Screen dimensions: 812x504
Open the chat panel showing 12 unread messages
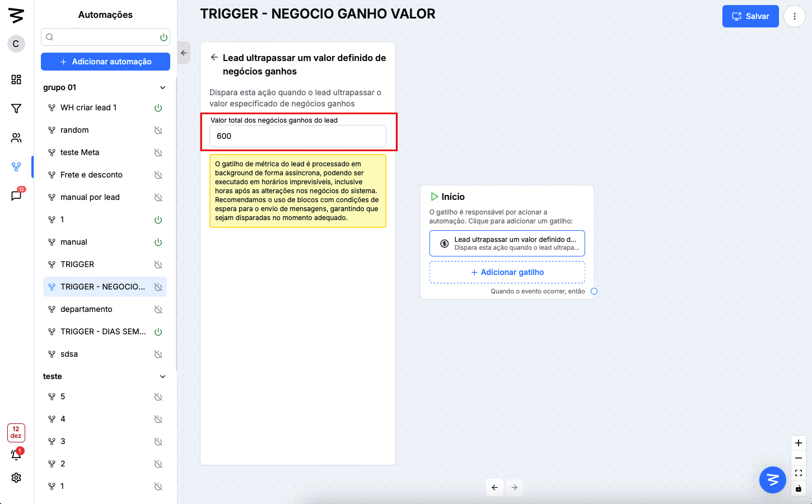point(16,196)
